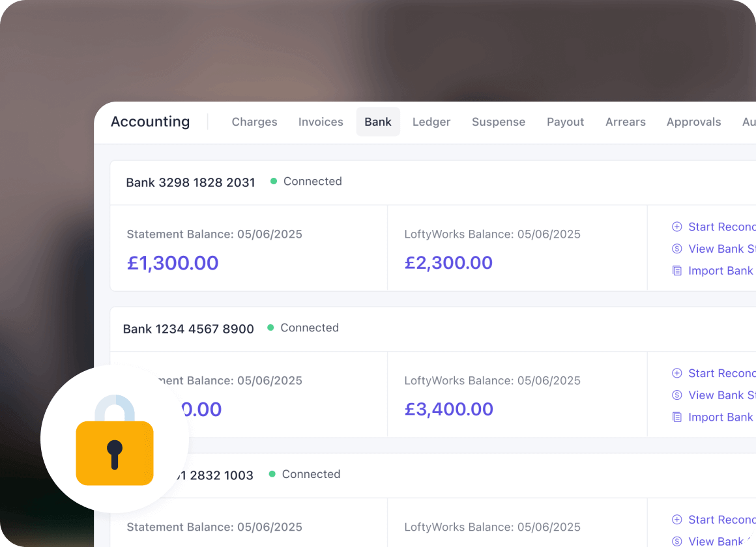756x547 pixels.
Task: Open the Suspense tab
Action: tap(499, 122)
